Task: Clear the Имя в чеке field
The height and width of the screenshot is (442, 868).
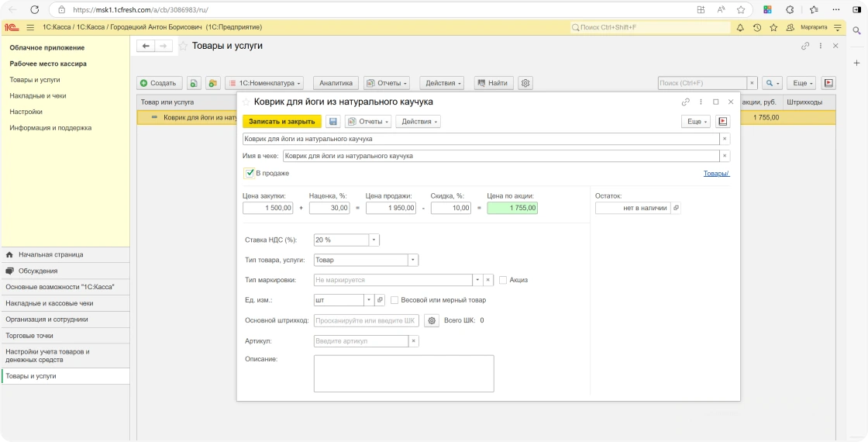Action: [725, 156]
